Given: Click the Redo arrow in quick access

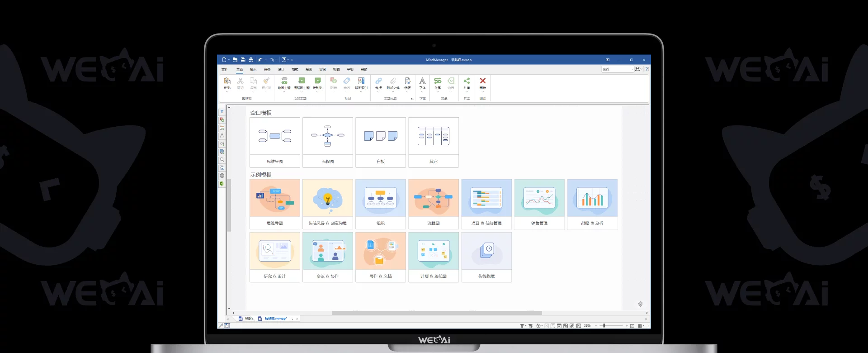Looking at the screenshot, I should pyautogui.click(x=271, y=60).
